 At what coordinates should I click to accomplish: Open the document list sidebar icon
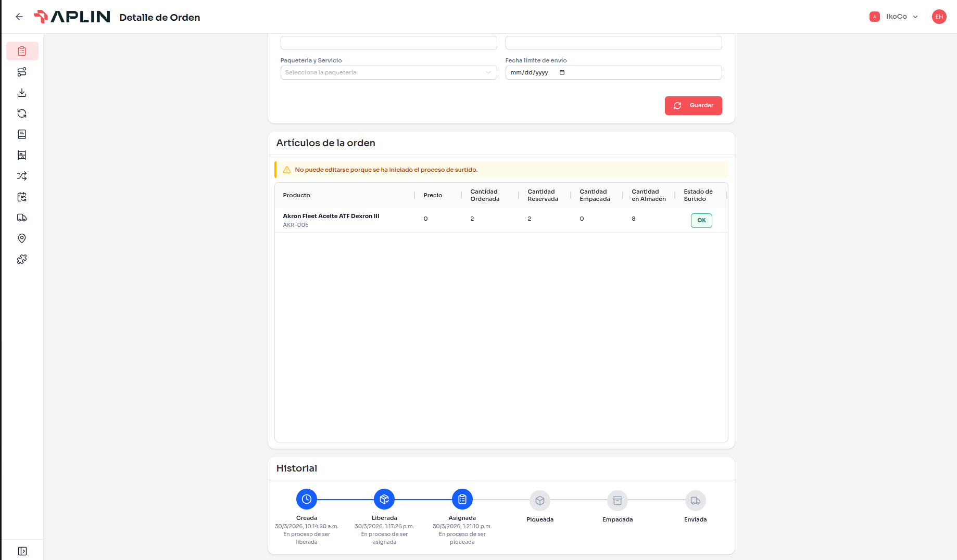[x=22, y=134]
